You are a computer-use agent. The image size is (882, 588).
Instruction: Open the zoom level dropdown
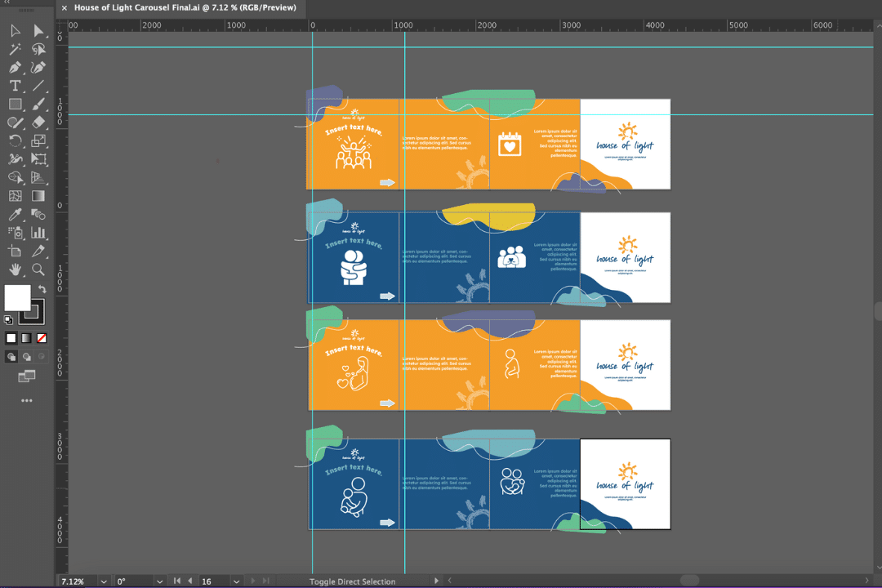tap(104, 581)
